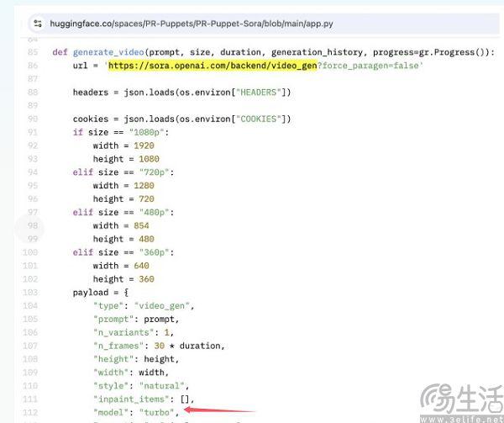Viewport: 504px width, 423px height.
Task: Click '"style": "natural"' payload entry
Action: click(141, 386)
